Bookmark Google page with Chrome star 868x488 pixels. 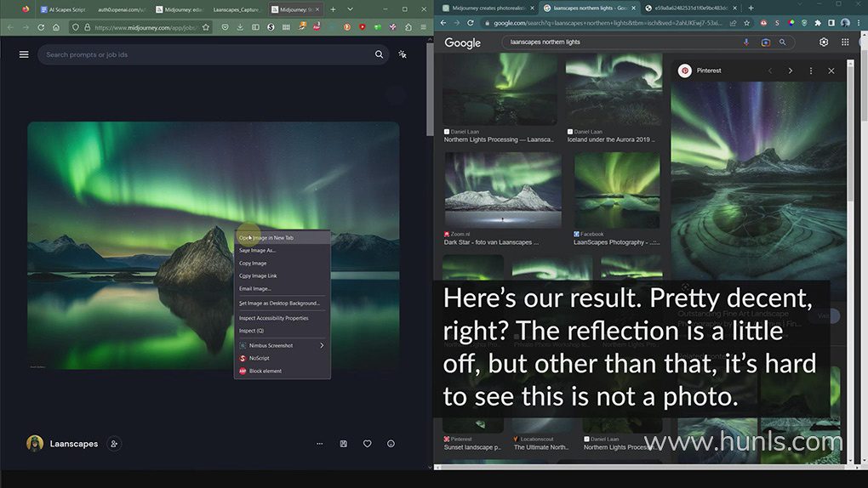pos(747,23)
